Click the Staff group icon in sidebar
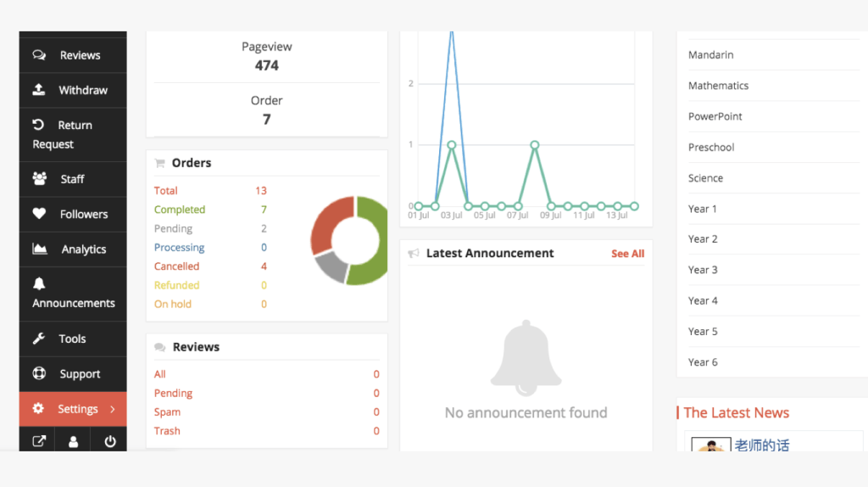The height and width of the screenshot is (487, 868). [x=39, y=179]
